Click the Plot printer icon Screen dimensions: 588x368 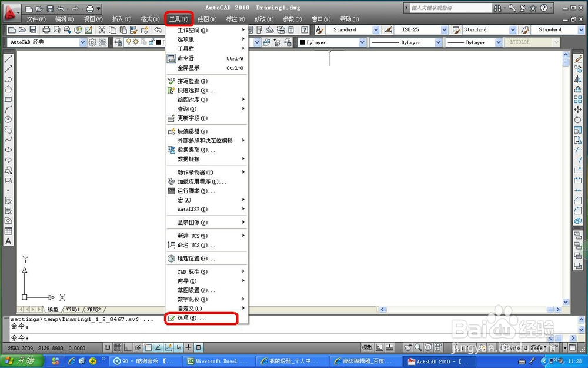pos(46,29)
